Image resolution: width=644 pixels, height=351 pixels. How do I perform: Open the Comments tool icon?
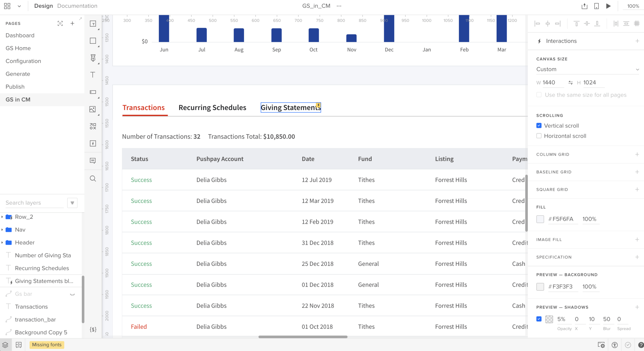coord(93,161)
